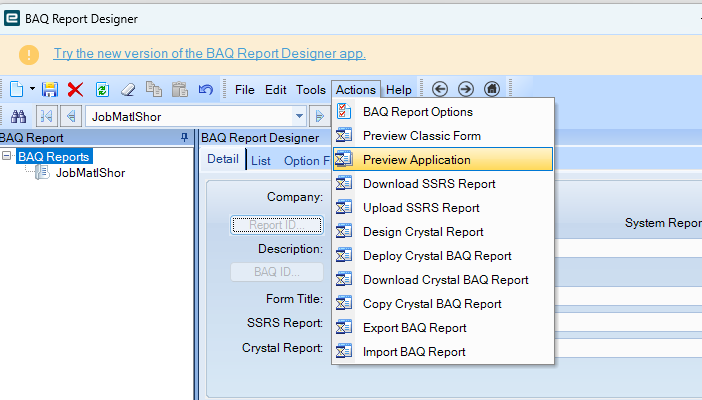Save the report with the floppy disk icon

[x=50, y=89]
